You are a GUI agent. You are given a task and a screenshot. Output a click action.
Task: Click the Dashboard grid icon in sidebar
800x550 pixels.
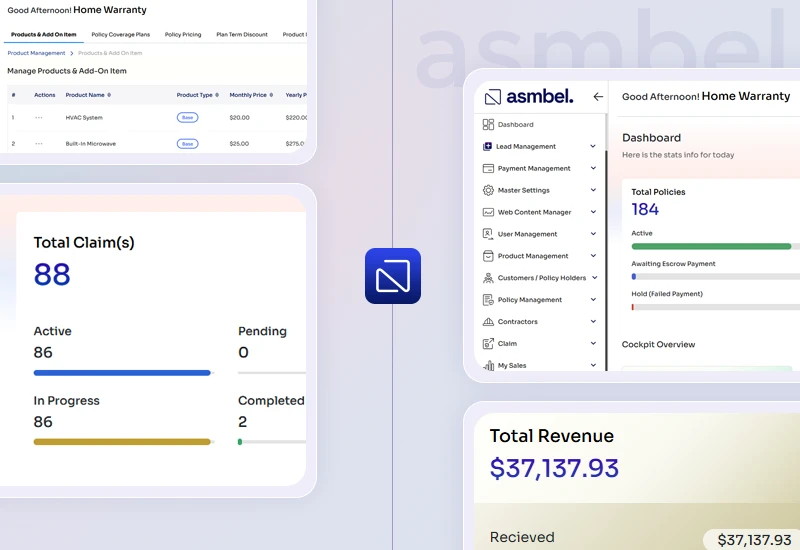pos(488,124)
